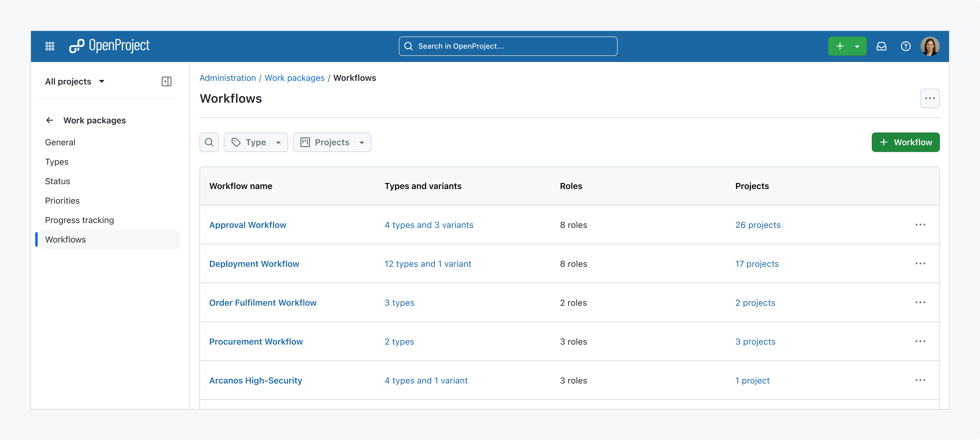This screenshot has width=980, height=440.
Task: Click 4 types and 3 variants link
Action: point(429,225)
